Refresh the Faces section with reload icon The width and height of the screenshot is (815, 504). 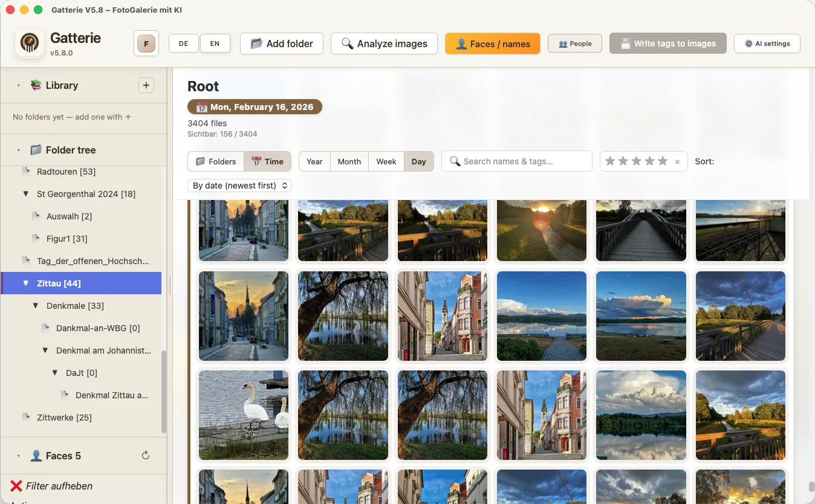146,456
